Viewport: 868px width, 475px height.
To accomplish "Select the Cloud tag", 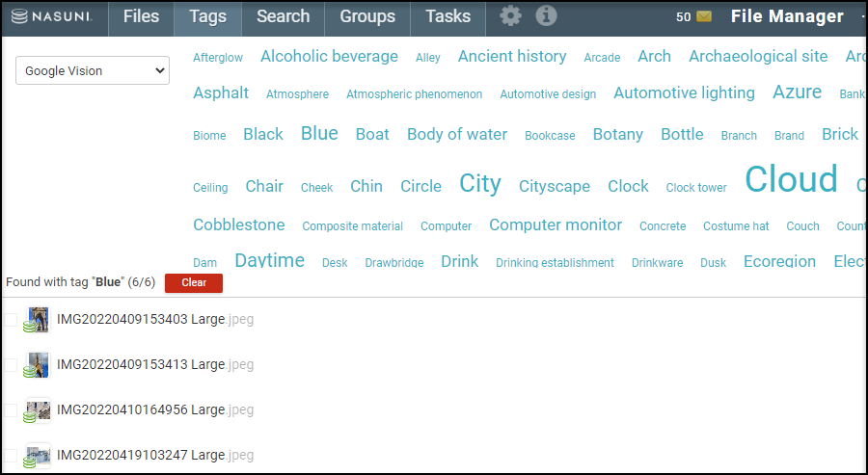I will [x=791, y=179].
